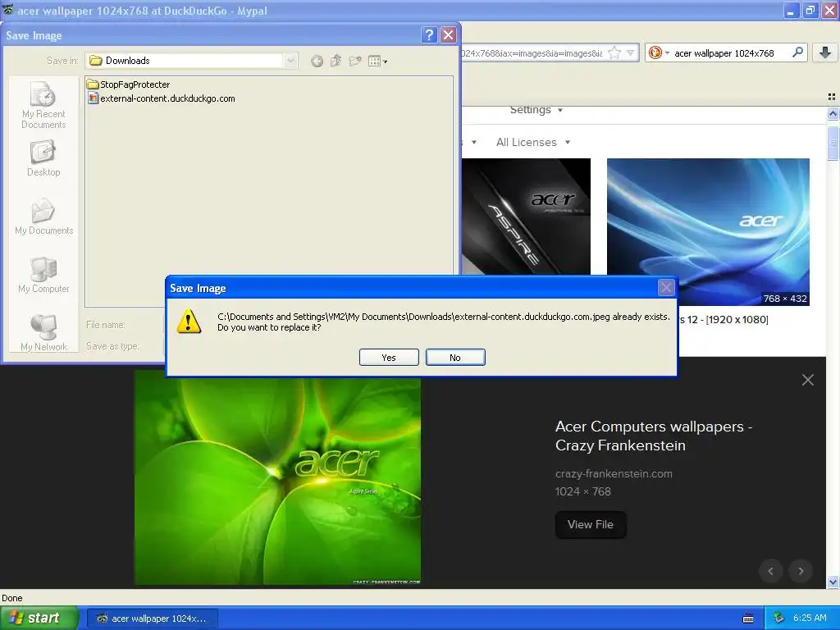Click page scrollbar down arrow

(833, 582)
